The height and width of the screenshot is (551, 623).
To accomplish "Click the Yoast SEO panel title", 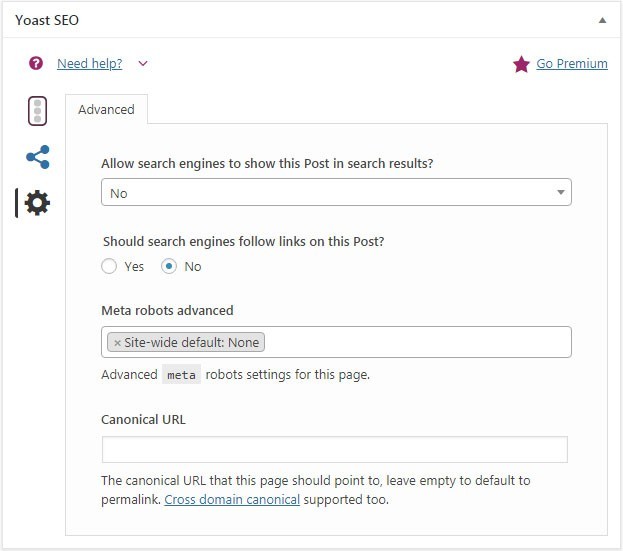I will click(47, 20).
